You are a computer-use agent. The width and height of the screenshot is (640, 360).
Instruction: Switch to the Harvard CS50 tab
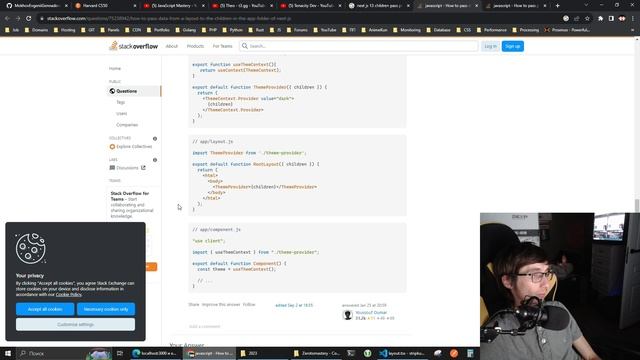105,6
